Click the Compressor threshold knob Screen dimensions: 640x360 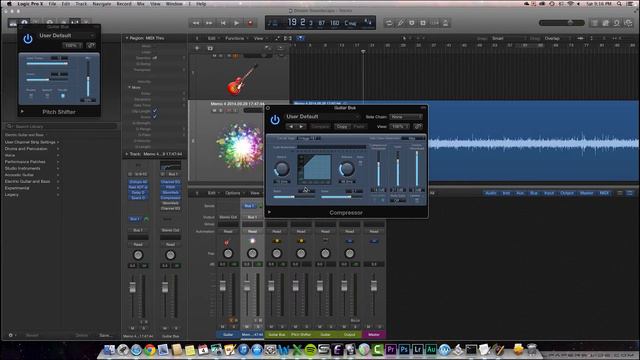click(x=282, y=168)
